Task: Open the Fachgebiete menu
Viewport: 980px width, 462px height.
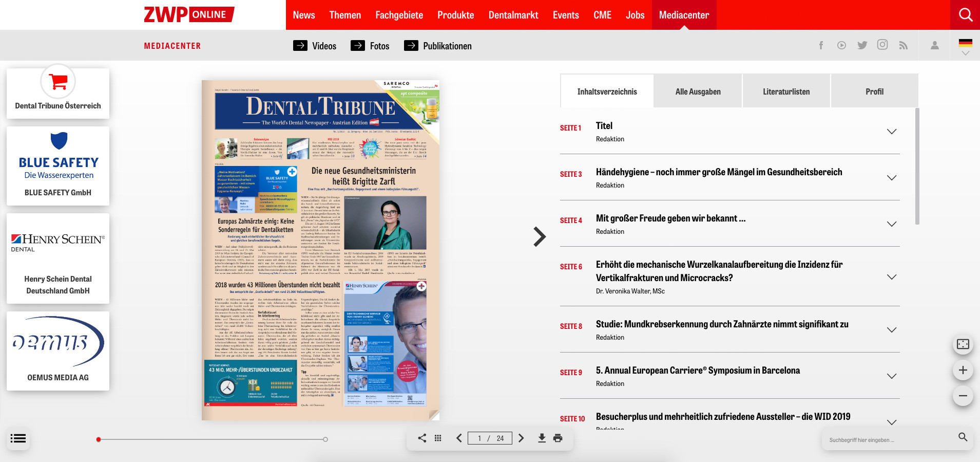Action: (x=399, y=15)
